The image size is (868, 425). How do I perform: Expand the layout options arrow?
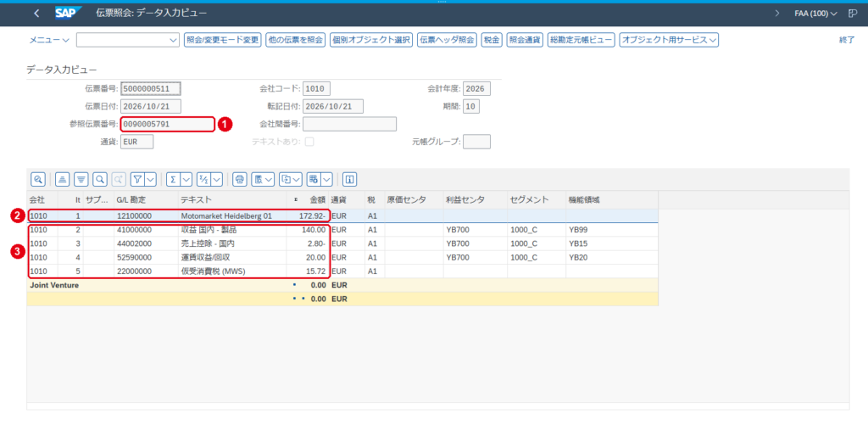[326, 179]
